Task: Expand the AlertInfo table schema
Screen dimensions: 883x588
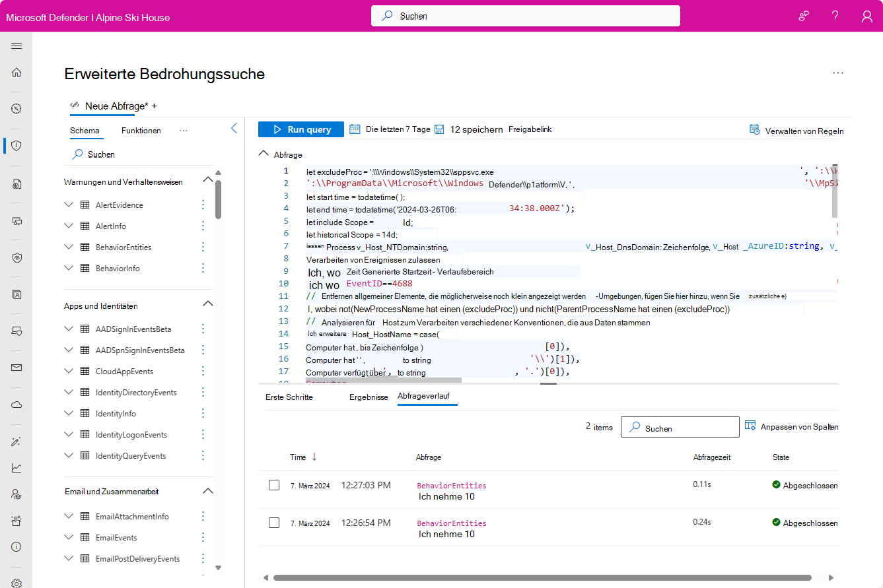Action: [x=69, y=226]
